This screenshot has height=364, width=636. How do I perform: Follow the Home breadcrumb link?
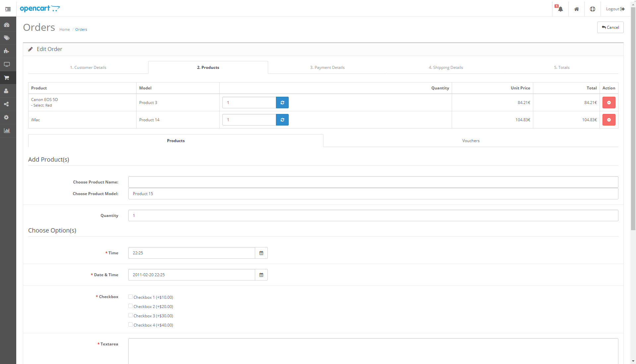tap(65, 29)
